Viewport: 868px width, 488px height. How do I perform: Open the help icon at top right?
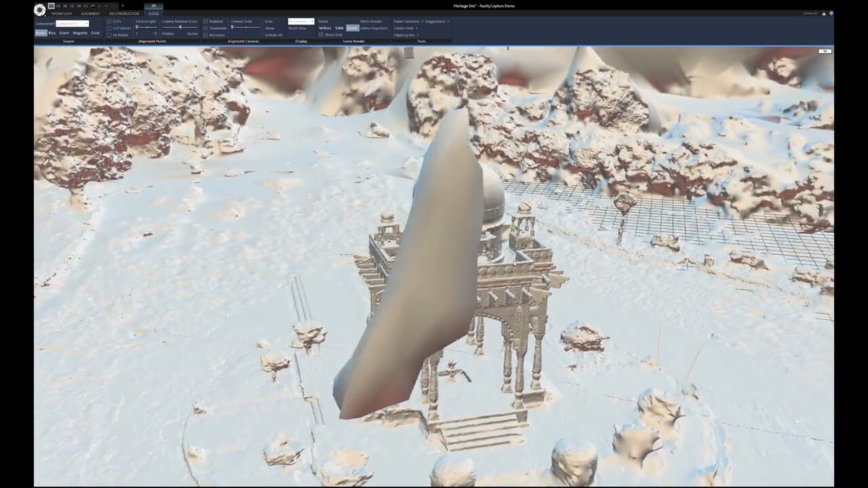point(831,13)
